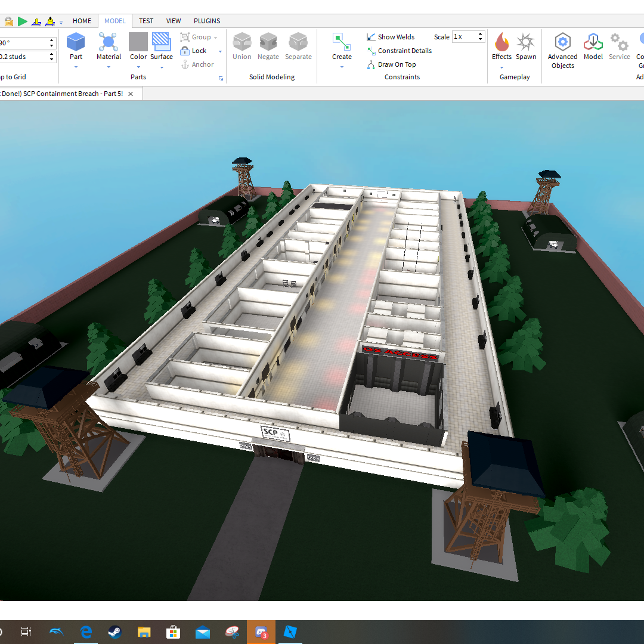Image resolution: width=644 pixels, height=644 pixels.
Task: Open the Lock dropdown arrow
Action: [220, 51]
